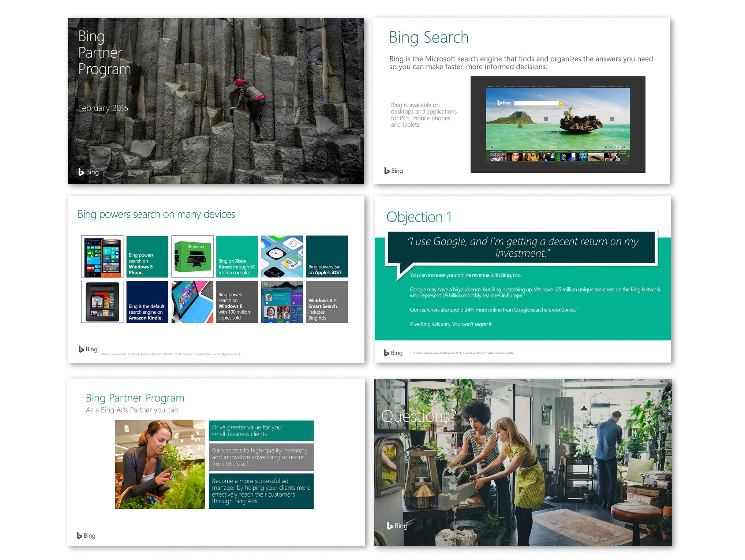Click 'Windows 8.1 Smart Search' tile
This screenshot has height=560, width=745.
(327, 302)
